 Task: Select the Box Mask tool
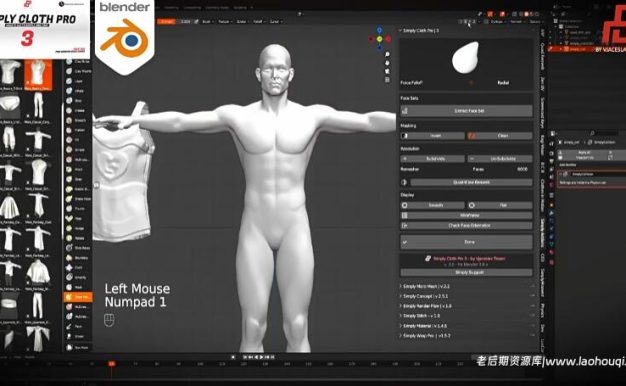[x=78, y=347]
